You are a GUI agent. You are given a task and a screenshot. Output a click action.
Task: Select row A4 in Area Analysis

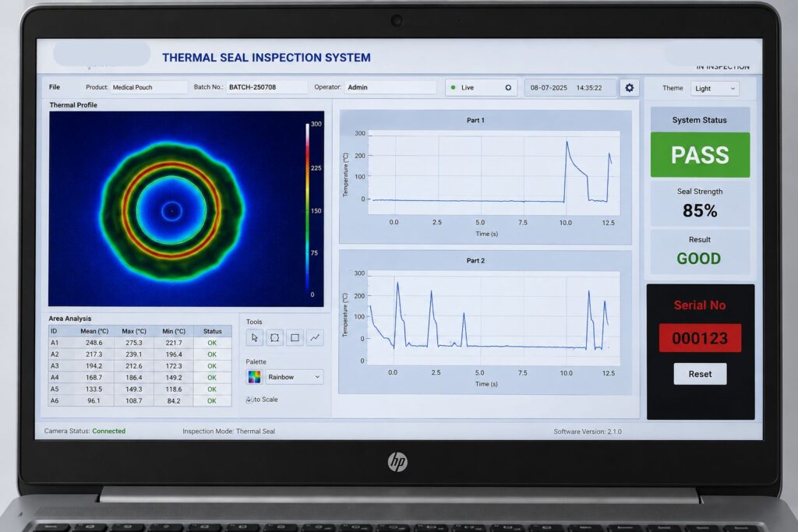click(140, 378)
